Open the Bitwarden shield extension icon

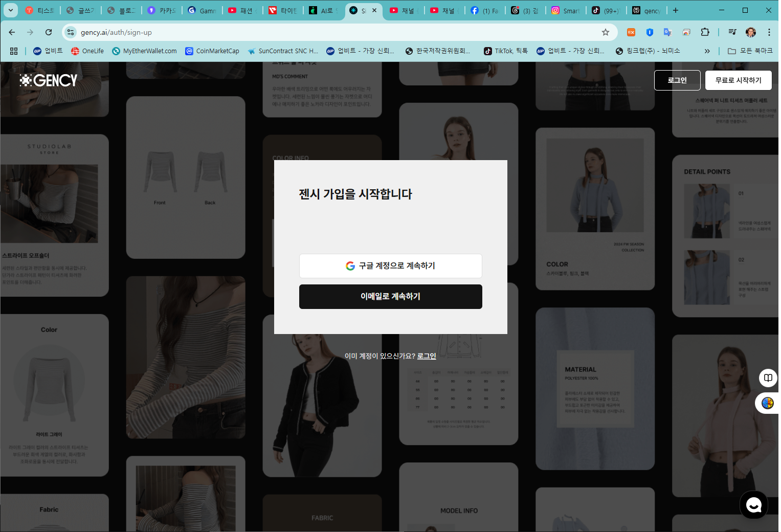point(650,32)
